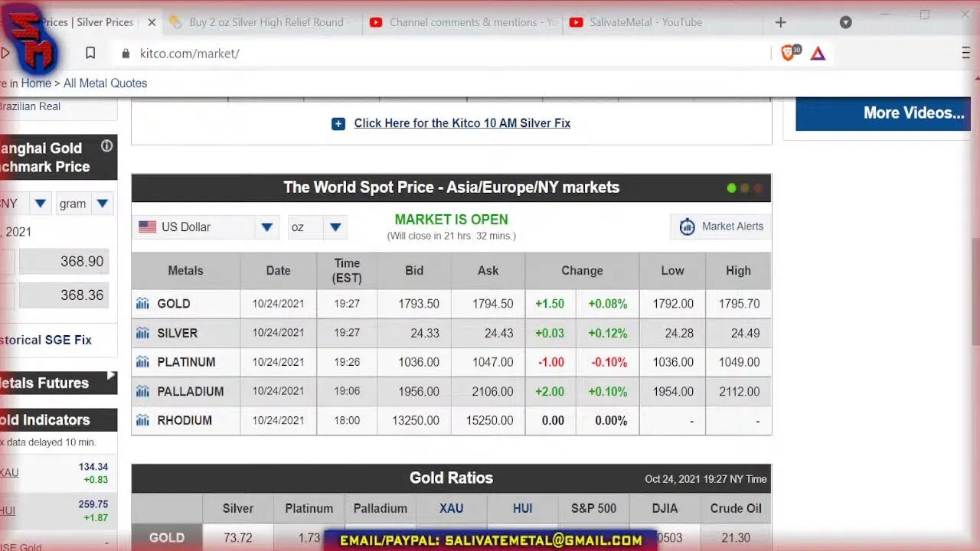Open the Kitco 10 AM Silver Fix link
The image size is (980, 551).
click(462, 123)
